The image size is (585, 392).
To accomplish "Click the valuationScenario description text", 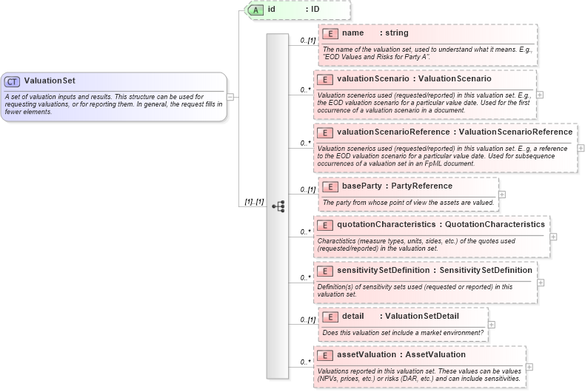I will (x=424, y=103).
